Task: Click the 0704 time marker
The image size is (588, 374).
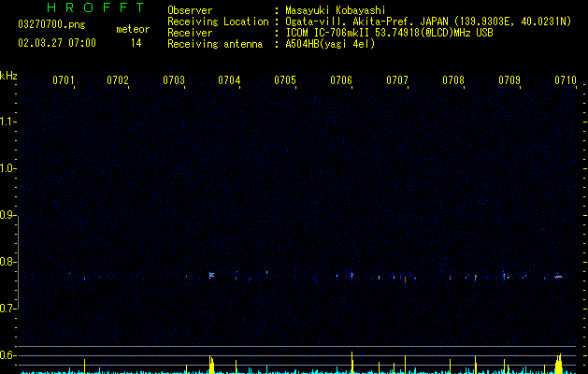Action: click(229, 80)
